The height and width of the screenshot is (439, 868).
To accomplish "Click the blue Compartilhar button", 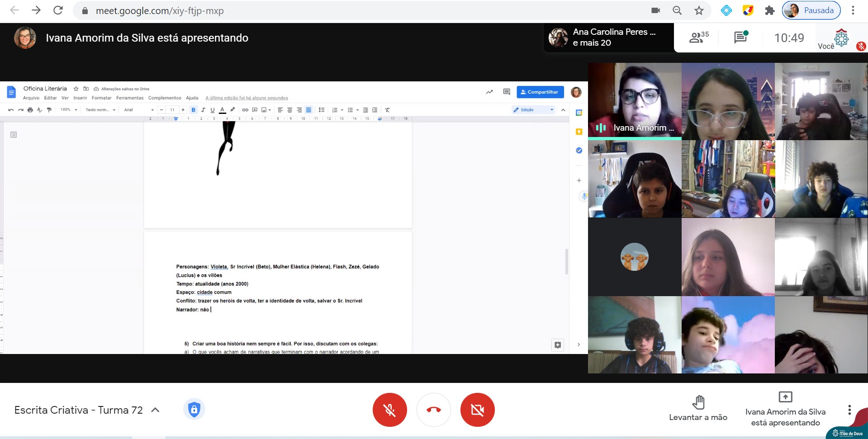I will [540, 92].
